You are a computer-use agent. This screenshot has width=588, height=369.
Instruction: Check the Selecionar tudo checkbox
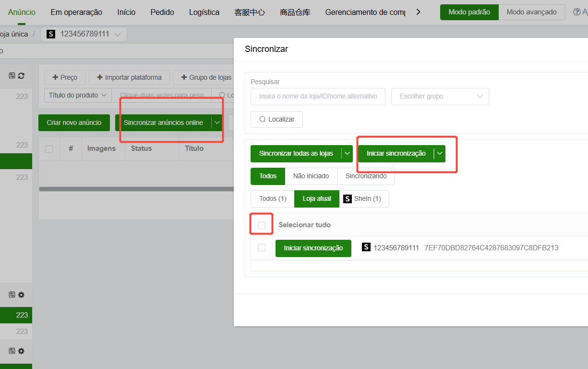point(261,224)
